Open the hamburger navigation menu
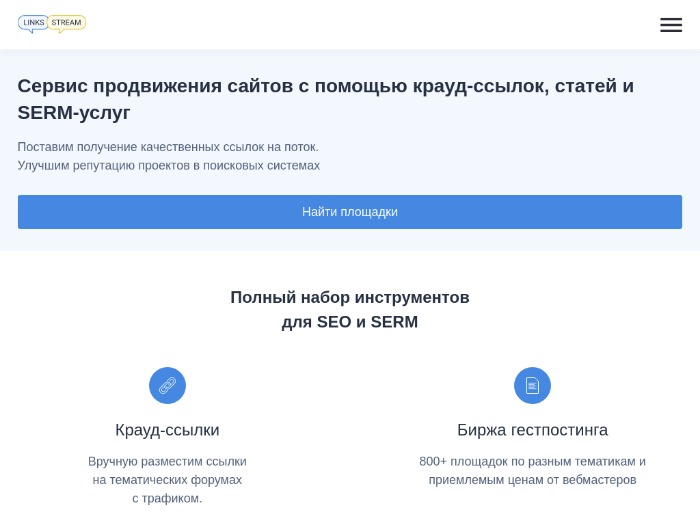This screenshot has height=525, width=700. pyautogui.click(x=671, y=25)
